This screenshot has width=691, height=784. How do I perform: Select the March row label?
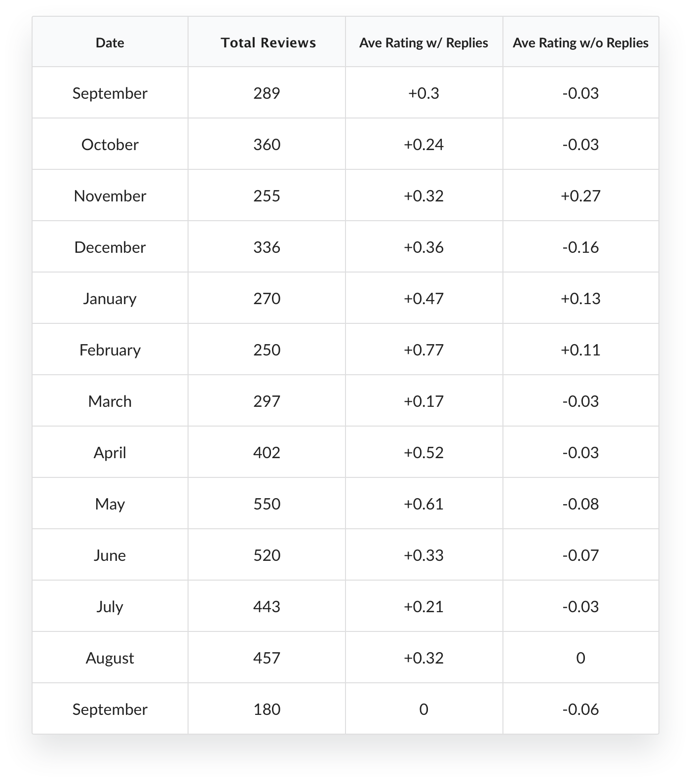[110, 401]
